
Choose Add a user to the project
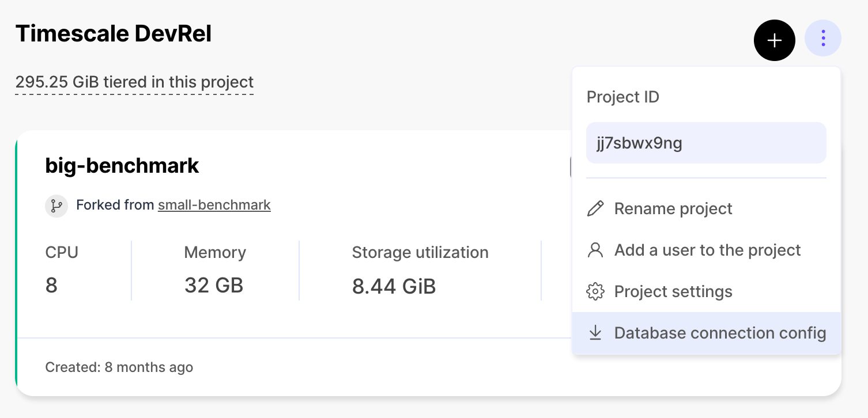pyautogui.click(x=708, y=250)
